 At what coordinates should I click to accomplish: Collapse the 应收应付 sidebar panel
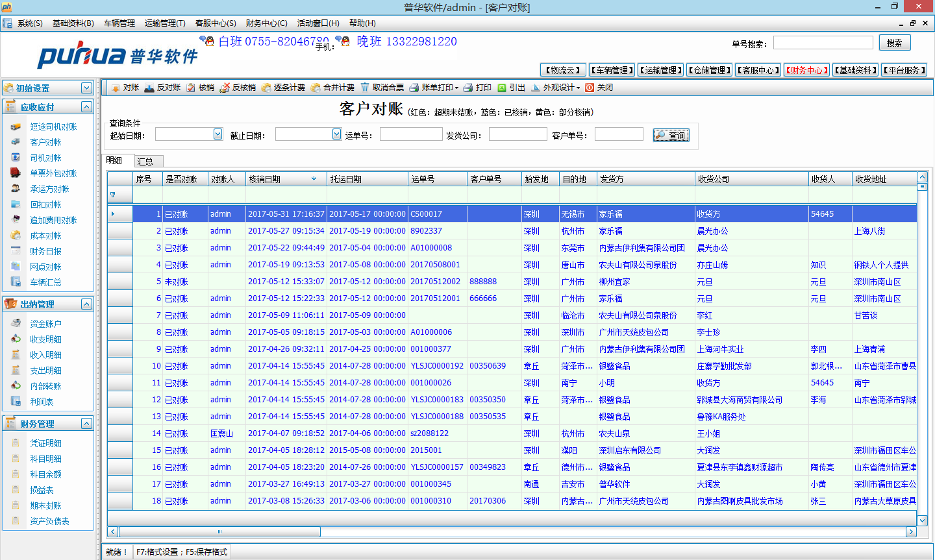pyautogui.click(x=86, y=106)
